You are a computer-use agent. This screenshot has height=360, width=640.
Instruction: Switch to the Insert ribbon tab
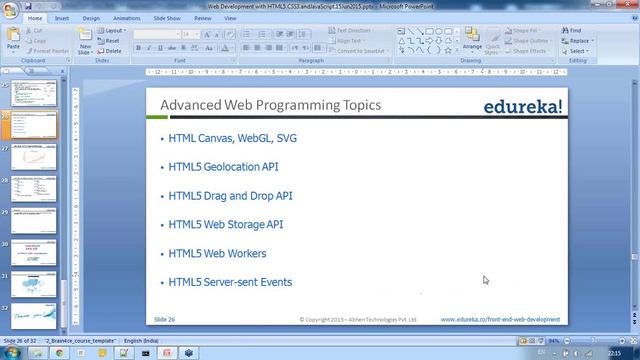click(62, 18)
